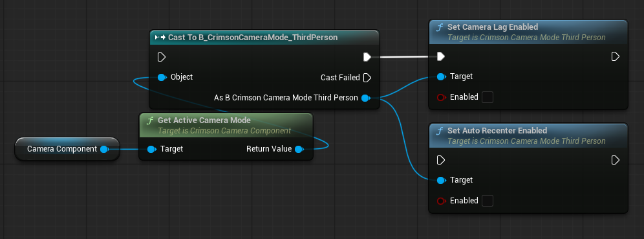Image resolution: width=644 pixels, height=239 pixels.
Task: Select the Get Active Camera Mode node title
Action: [x=204, y=120]
